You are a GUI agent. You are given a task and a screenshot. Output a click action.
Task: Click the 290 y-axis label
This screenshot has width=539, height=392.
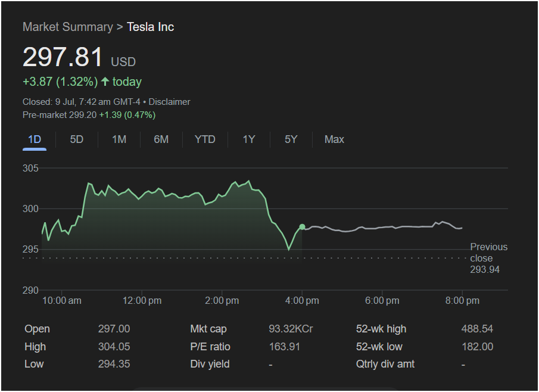[x=30, y=290]
